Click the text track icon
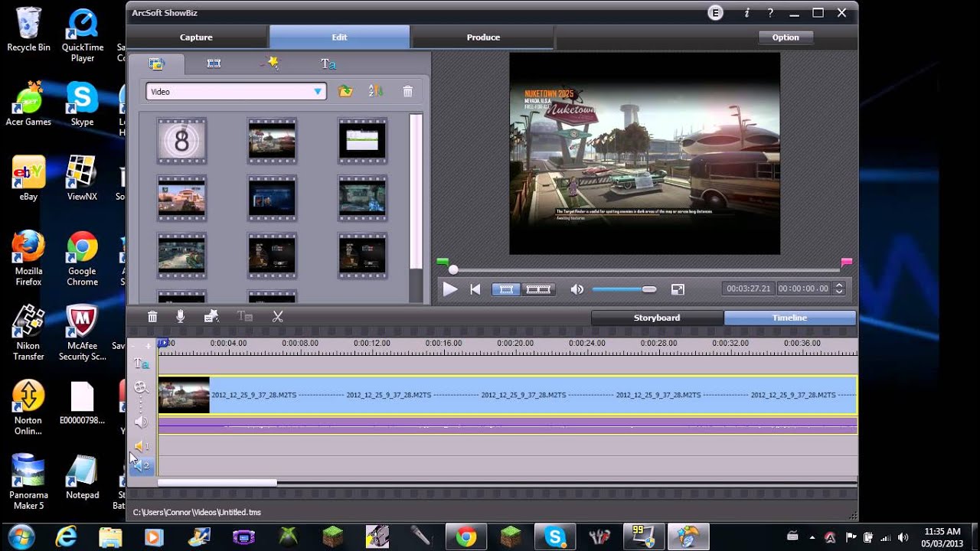Image resolution: width=980 pixels, height=551 pixels. point(141,364)
